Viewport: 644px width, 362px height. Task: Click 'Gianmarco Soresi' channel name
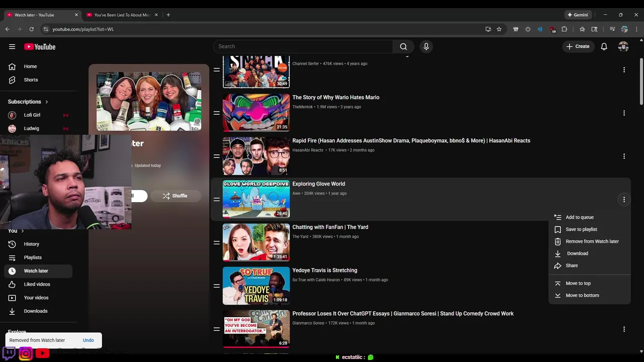pos(308,323)
